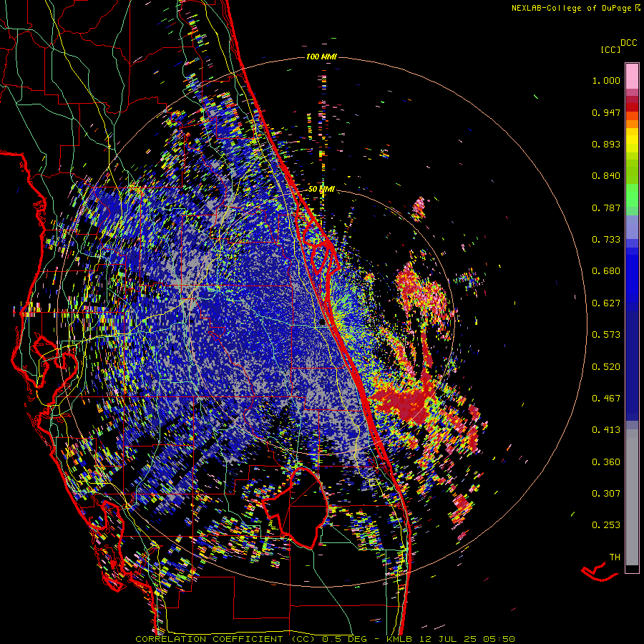Screen dimensions: 644x644
Task: Click the 0.893 scale value
Action: coord(606,144)
